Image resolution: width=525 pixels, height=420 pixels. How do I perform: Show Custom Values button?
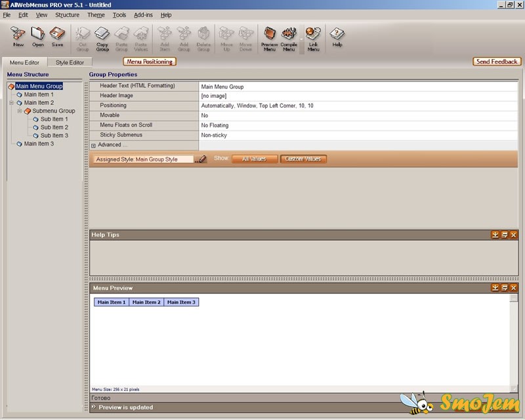click(x=303, y=159)
